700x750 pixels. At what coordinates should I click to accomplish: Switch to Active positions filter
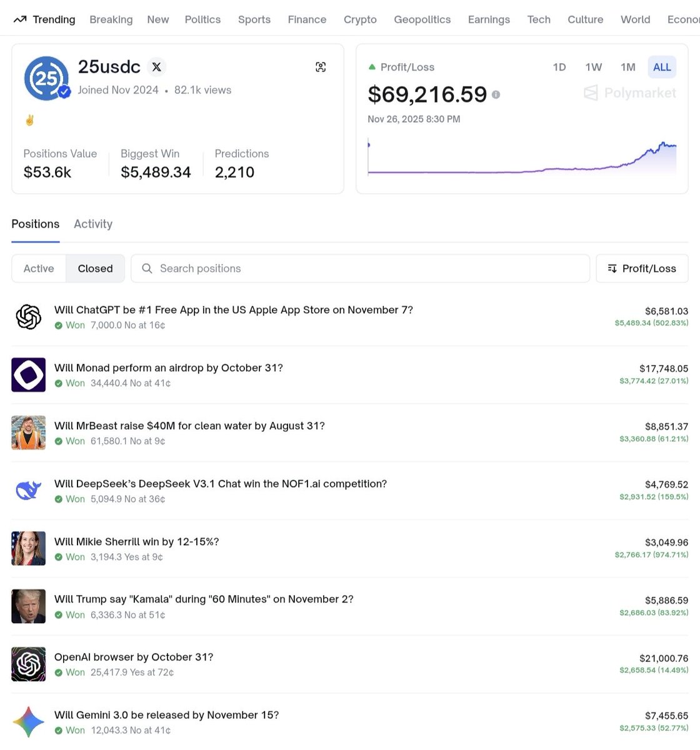coord(39,268)
